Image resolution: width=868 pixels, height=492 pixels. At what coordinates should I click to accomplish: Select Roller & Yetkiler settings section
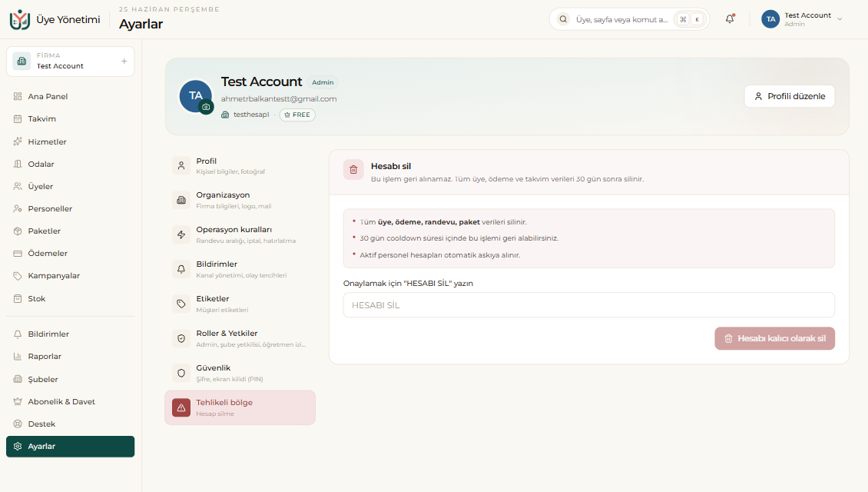pos(240,338)
